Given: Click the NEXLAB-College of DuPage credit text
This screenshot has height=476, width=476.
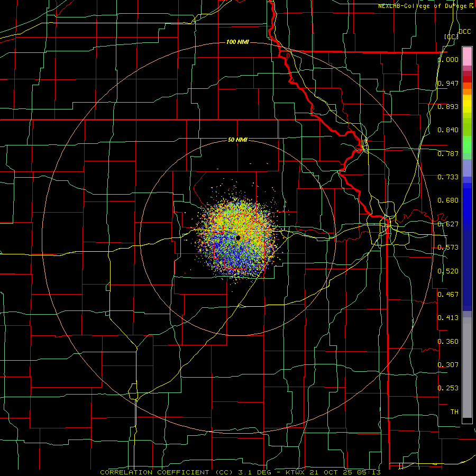Looking at the screenshot, I should coord(425,6).
